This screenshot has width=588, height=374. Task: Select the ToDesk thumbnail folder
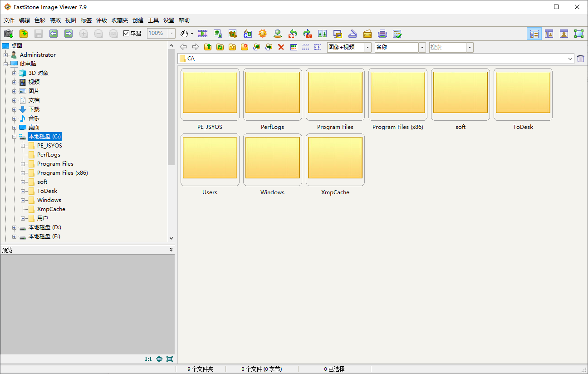point(523,94)
